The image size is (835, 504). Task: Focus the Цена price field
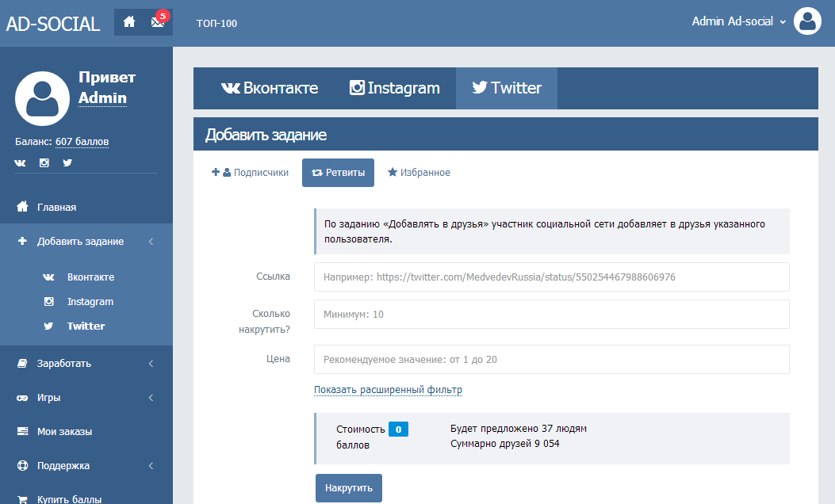point(552,359)
